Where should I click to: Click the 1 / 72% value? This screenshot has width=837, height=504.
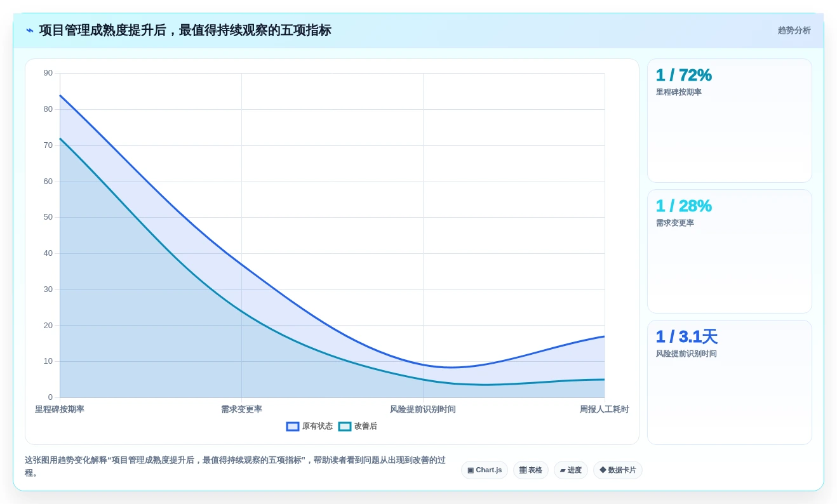[x=684, y=75]
